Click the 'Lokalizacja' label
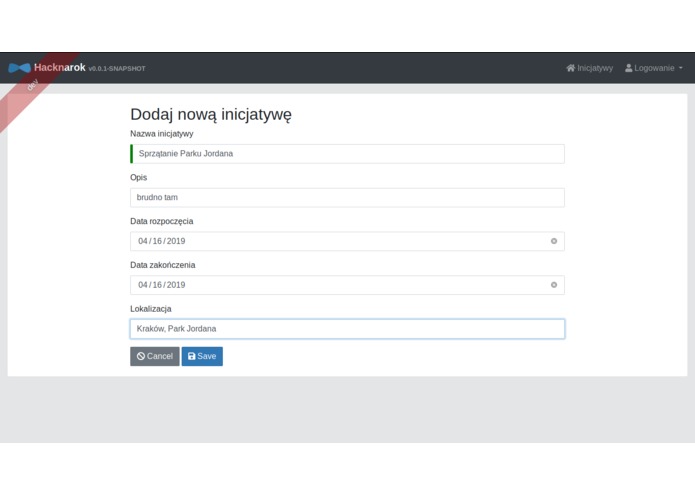 [151, 309]
